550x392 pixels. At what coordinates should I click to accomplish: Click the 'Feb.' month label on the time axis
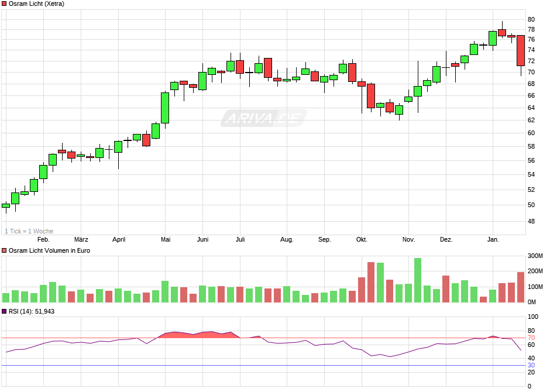pos(43,239)
